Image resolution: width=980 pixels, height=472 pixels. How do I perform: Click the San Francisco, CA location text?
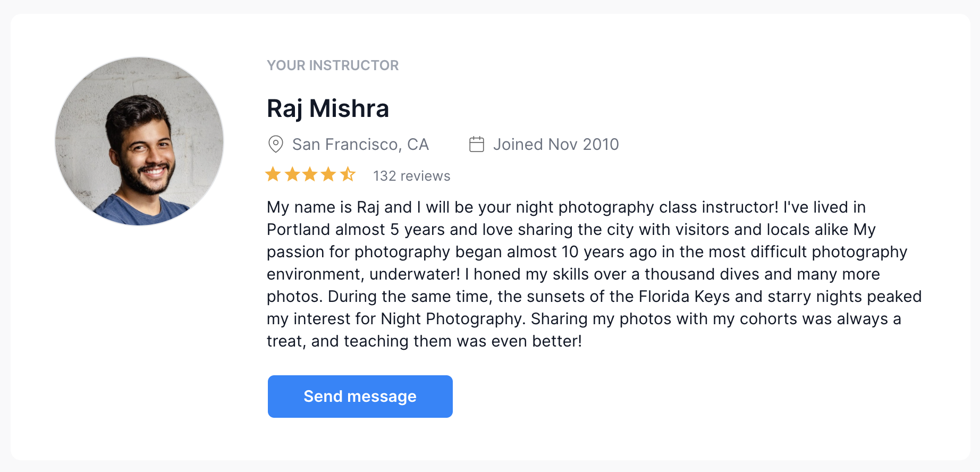pos(360,145)
